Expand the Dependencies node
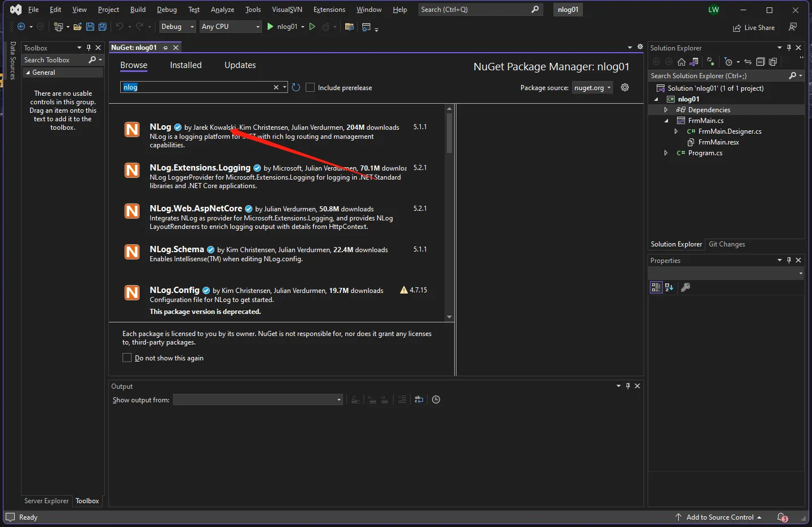Screen dimensions: 812x527 666,110
